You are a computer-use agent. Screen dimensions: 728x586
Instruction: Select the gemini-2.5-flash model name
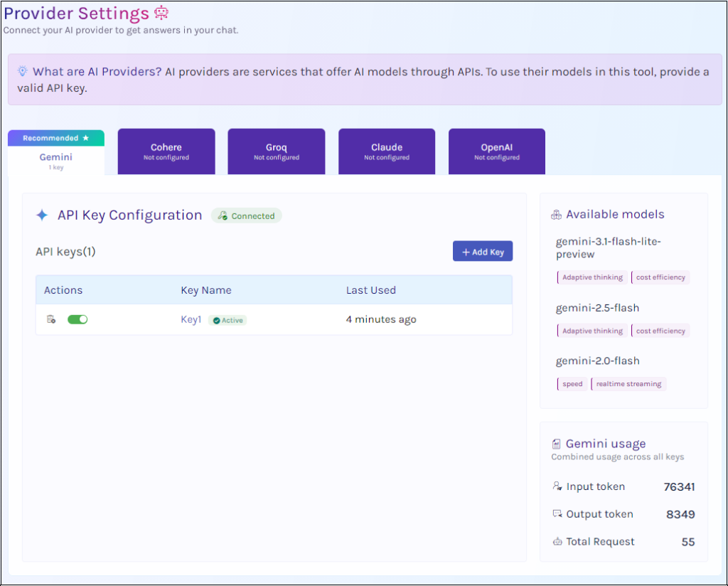[597, 308]
